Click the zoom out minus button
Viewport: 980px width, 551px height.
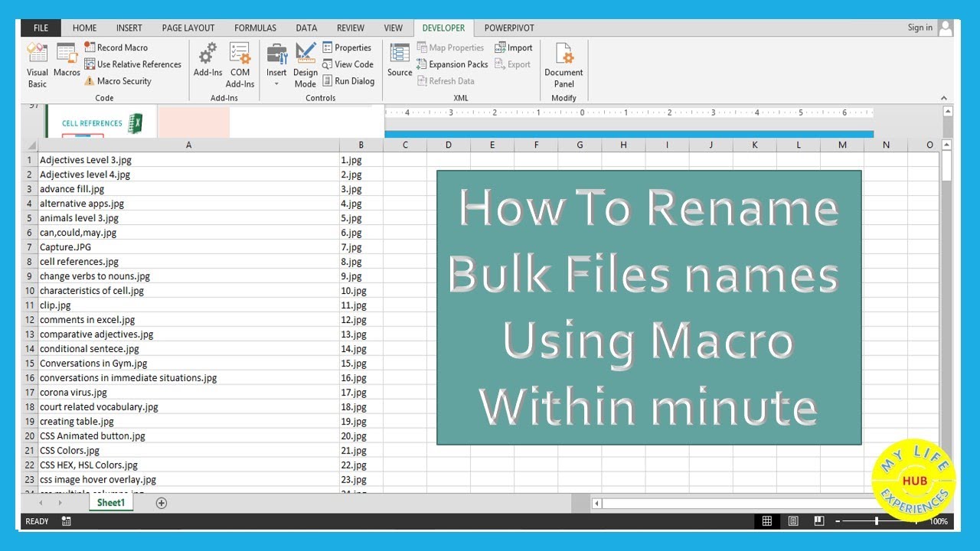[x=838, y=521]
